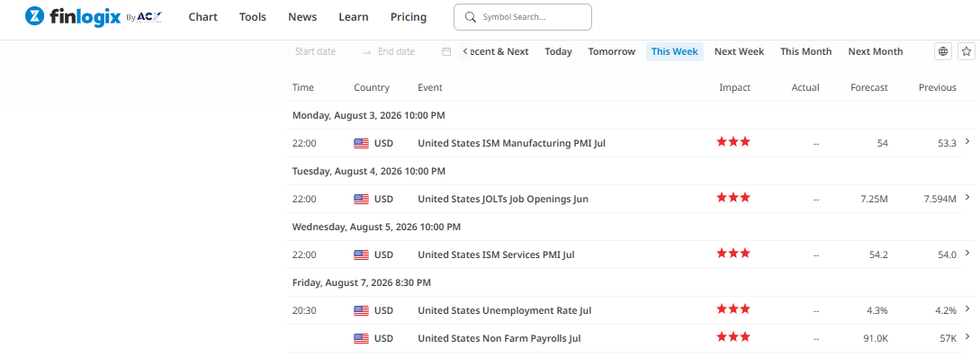Screen dimensions: 980x357
Task: Click previous value 53.3
Action: [947, 144]
